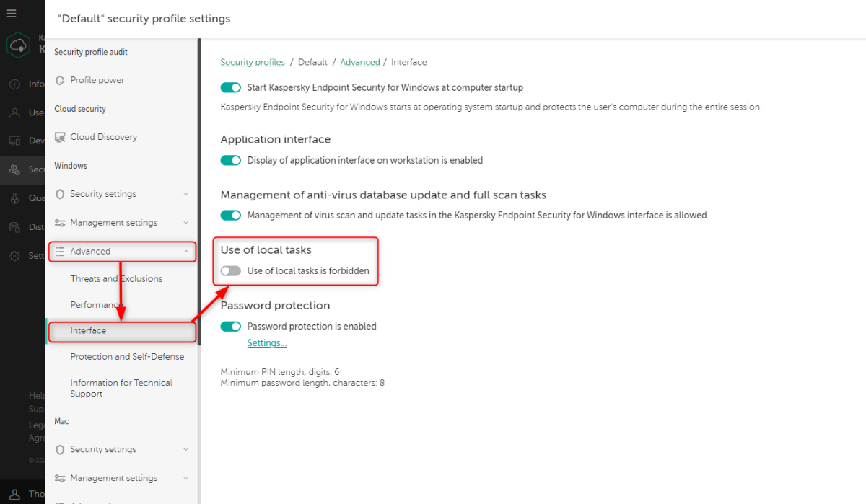
Task: Expand Windows Security settings chevron
Action: pyautogui.click(x=186, y=194)
